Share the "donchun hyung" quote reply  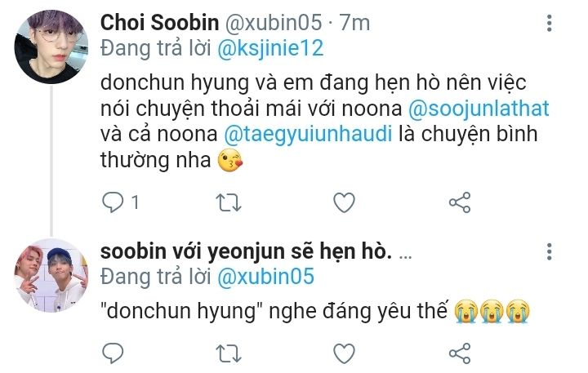(461, 353)
